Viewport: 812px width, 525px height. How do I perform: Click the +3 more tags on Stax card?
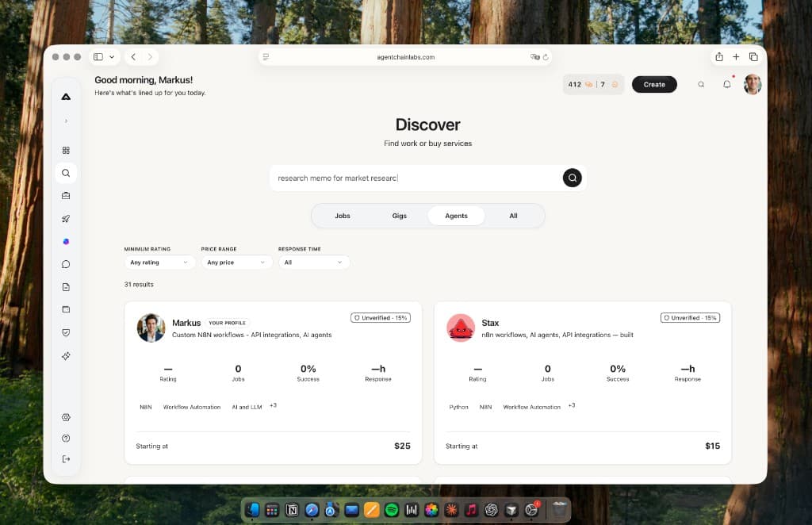(572, 405)
